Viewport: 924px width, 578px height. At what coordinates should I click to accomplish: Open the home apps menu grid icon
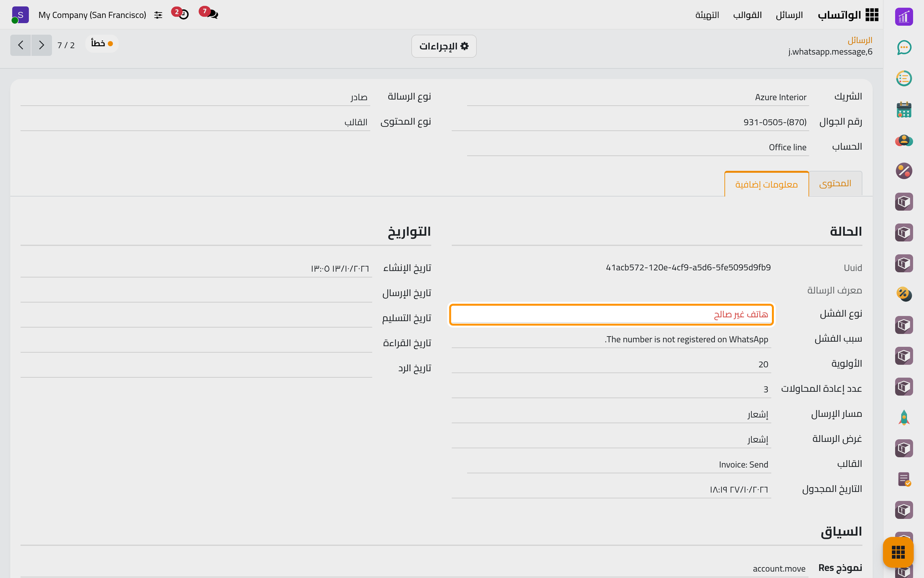pyautogui.click(x=872, y=15)
